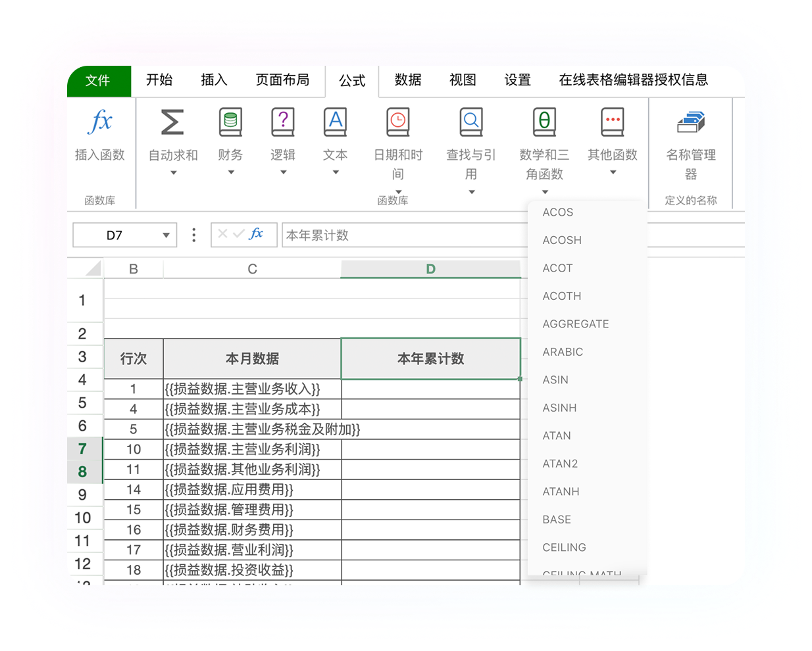Click the 逻辑 (Logical) functions icon

click(282, 122)
